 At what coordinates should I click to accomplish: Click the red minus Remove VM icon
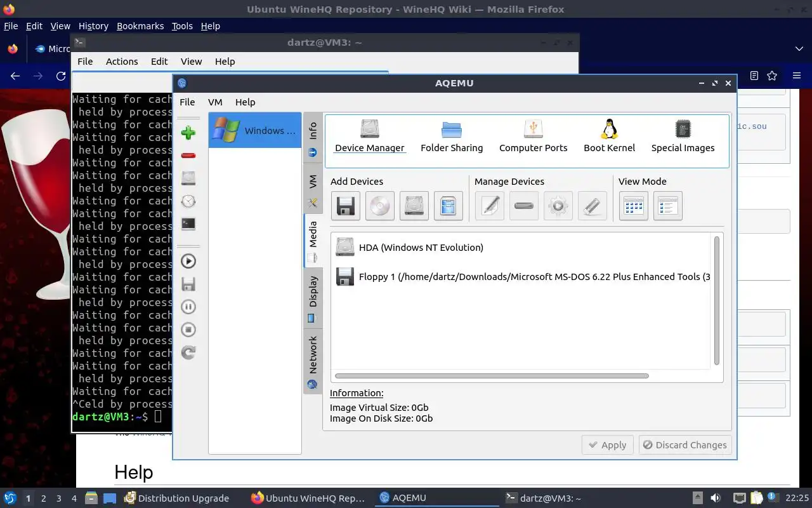(x=188, y=156)
